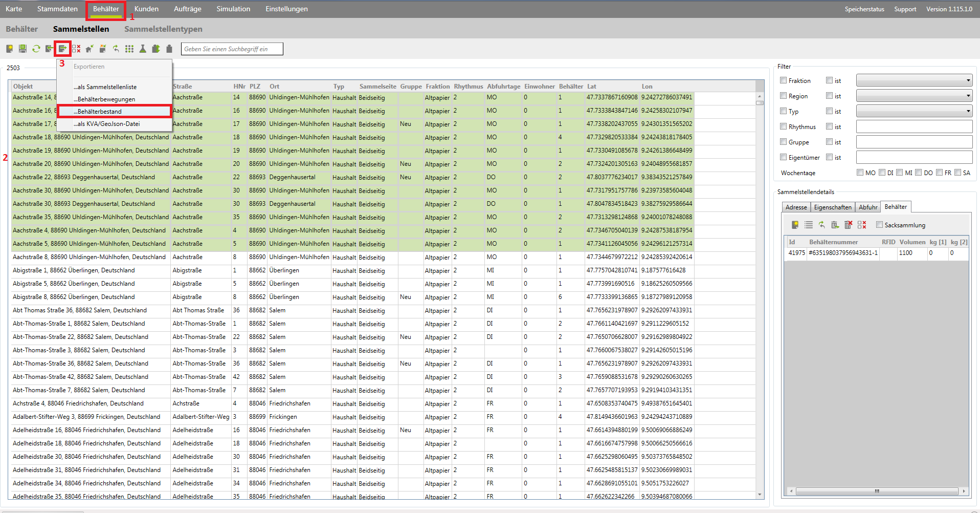Switch to the Adresse tab
This screenshot has width=980, height=513.
pos(796,207)
